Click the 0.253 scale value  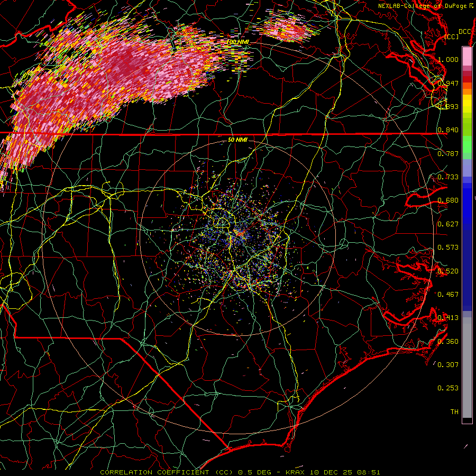448,388
